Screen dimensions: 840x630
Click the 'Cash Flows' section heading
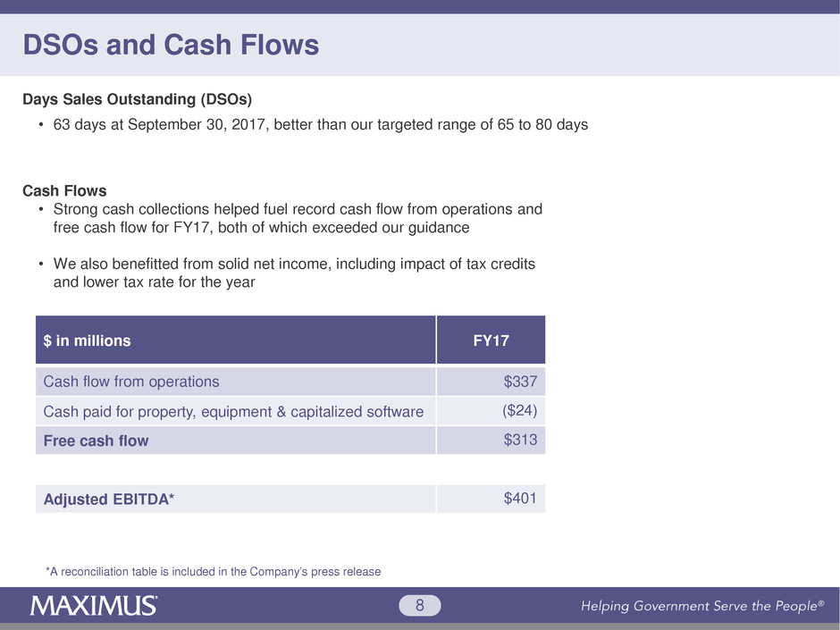pos(64,191)
